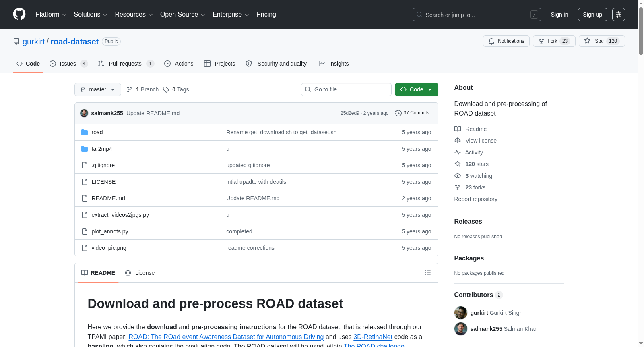Open the master branch selector dropdown

click(x=98, y=89)
